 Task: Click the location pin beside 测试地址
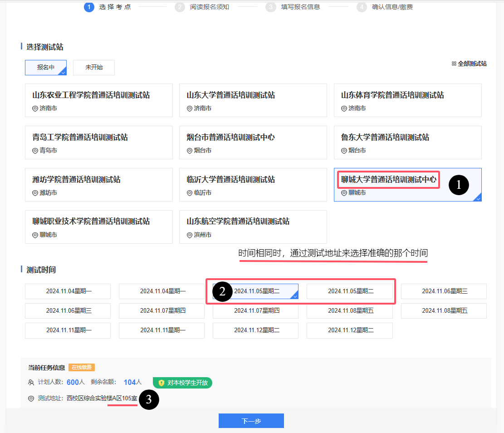click(31, 399)
